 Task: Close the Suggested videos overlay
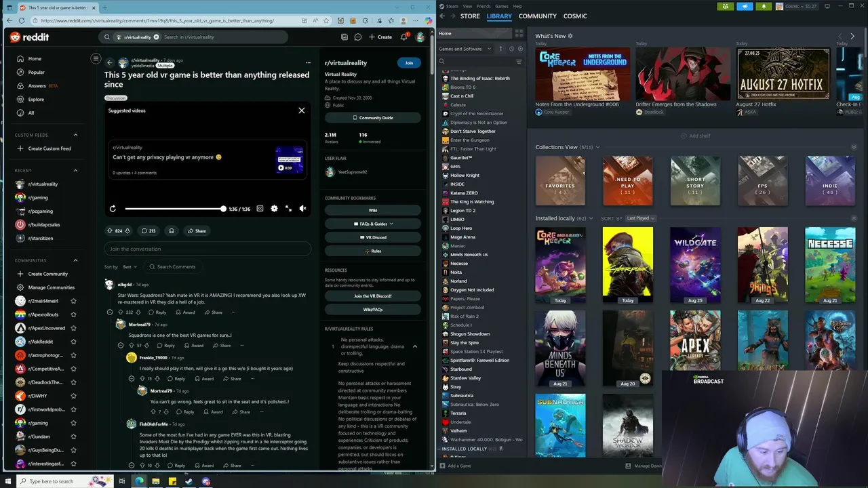tap(302, 110)
